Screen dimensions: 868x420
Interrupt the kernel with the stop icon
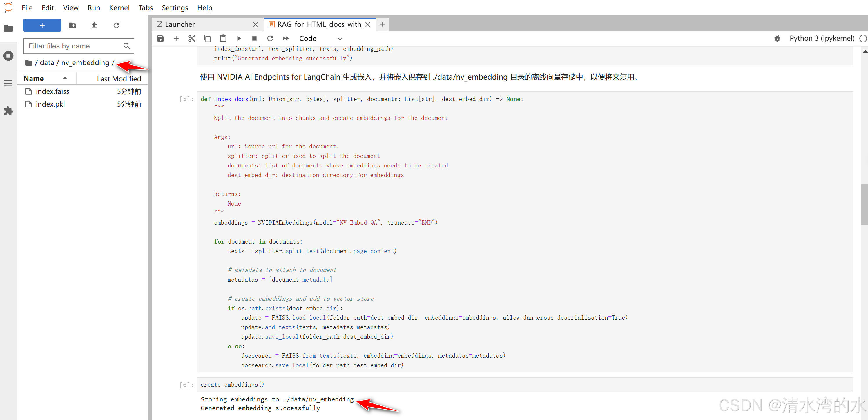pyautogui.click(x=254, y=38)
